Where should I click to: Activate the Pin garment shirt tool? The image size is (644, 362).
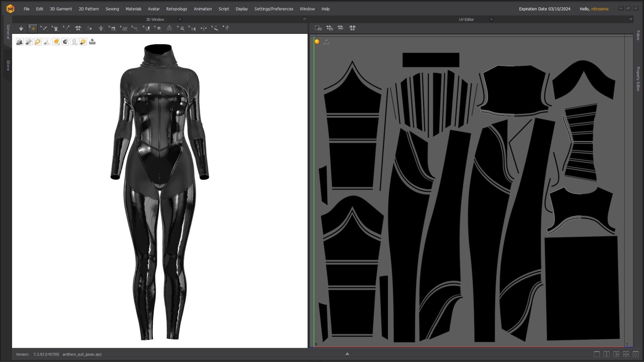(55, 28)
